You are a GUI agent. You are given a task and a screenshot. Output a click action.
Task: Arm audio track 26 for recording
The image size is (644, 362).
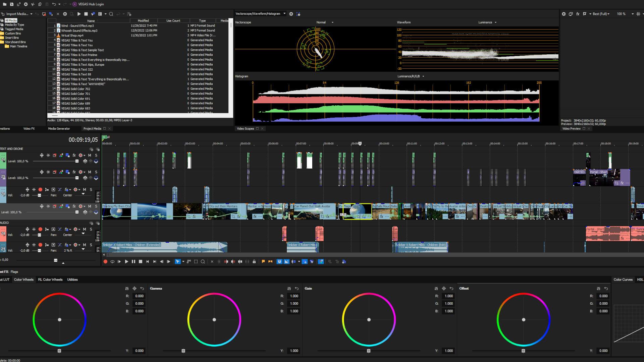tap(40, 190)
